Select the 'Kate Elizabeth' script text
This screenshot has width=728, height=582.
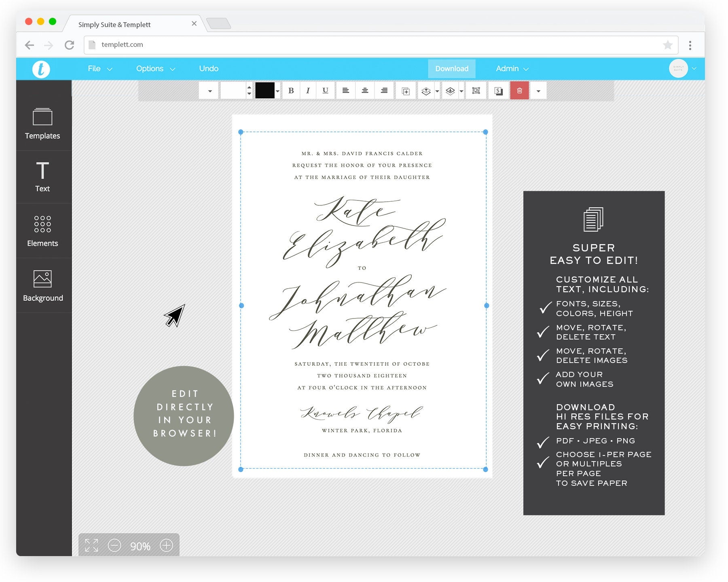click(x=363, y=232)
